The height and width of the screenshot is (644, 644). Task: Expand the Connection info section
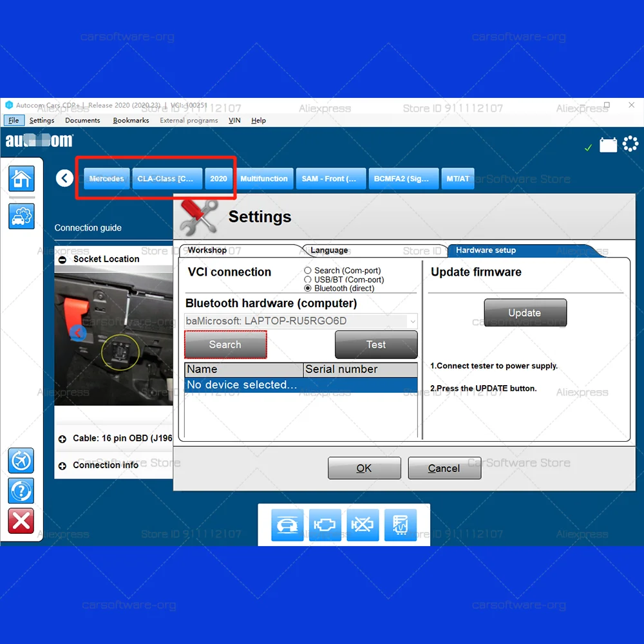(62, 466)
